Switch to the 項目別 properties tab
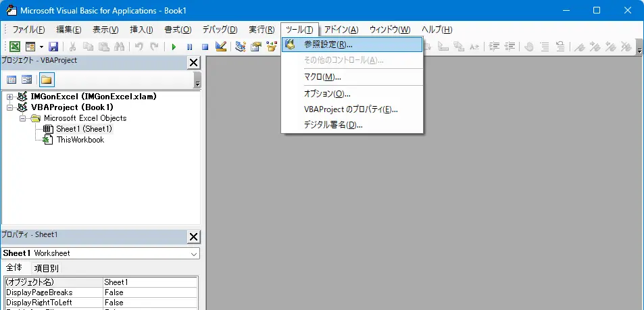 click(x=47, y=268)
